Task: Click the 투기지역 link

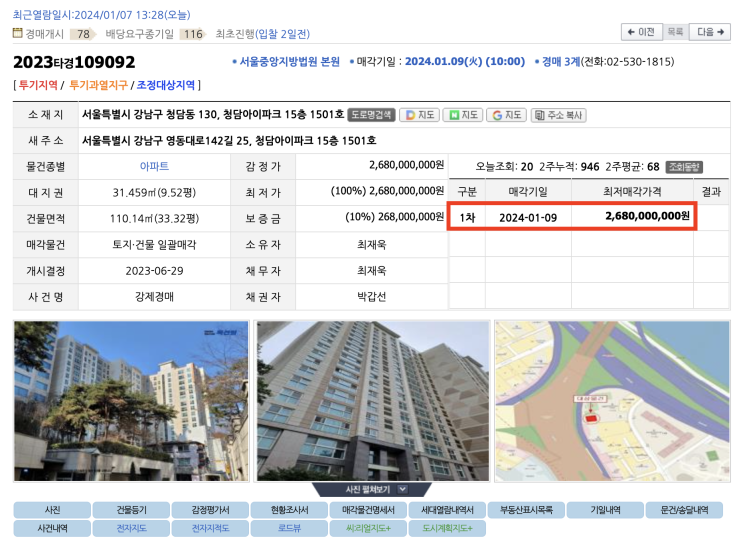Action: click(x=38, y=85)
